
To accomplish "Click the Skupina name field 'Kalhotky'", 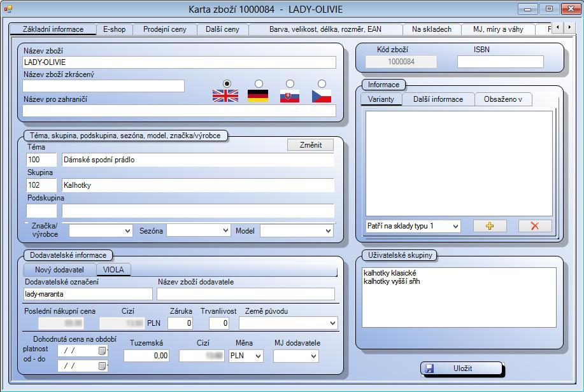I will pyautogui.click(x=198, y=185).
